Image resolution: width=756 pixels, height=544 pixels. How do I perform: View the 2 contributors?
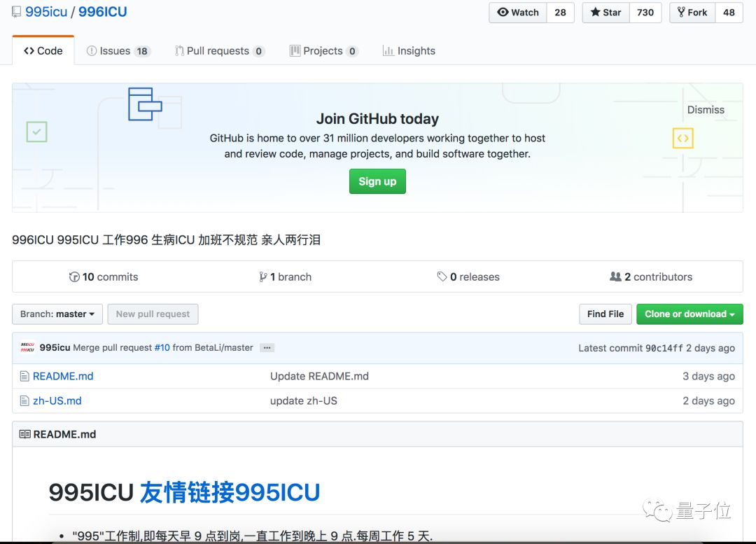pyautogui.click(x=651, y=277)
